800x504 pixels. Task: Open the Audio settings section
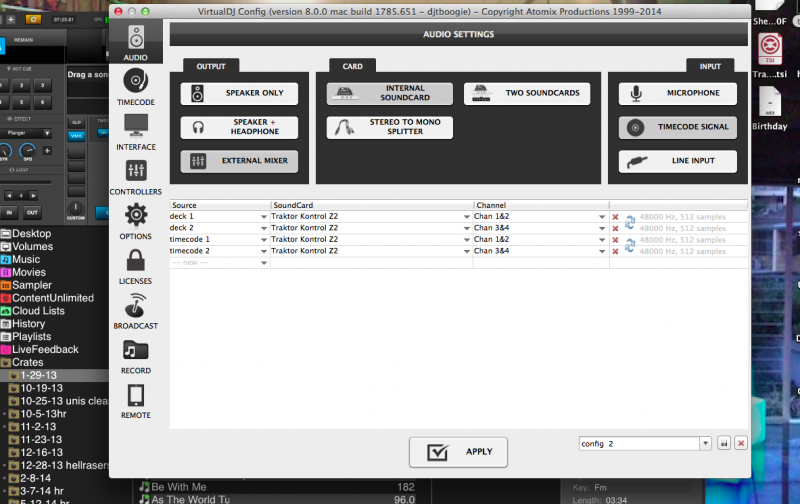pos(136,43)
